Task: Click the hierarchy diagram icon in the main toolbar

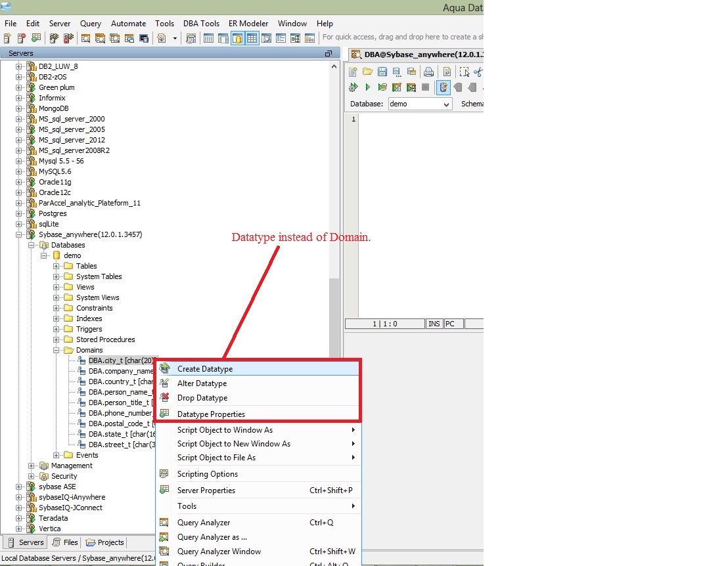Action: [x=295, y=39]
